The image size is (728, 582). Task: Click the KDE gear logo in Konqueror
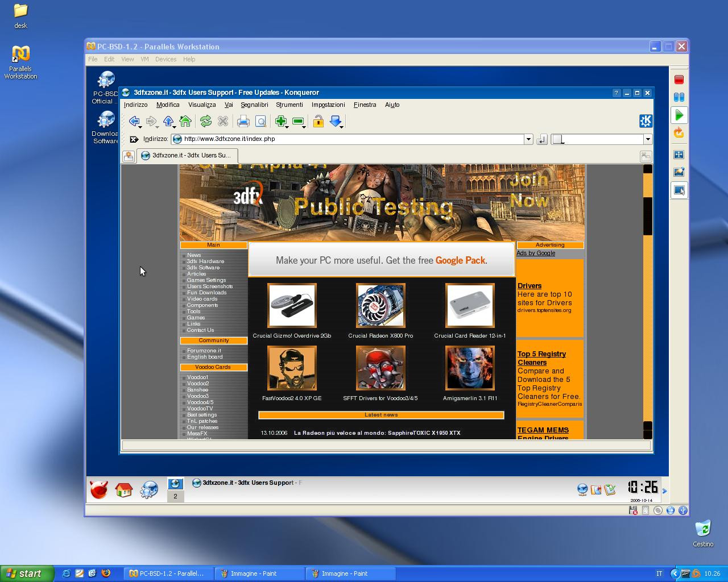pyautogui.click(x=646, y=120)
